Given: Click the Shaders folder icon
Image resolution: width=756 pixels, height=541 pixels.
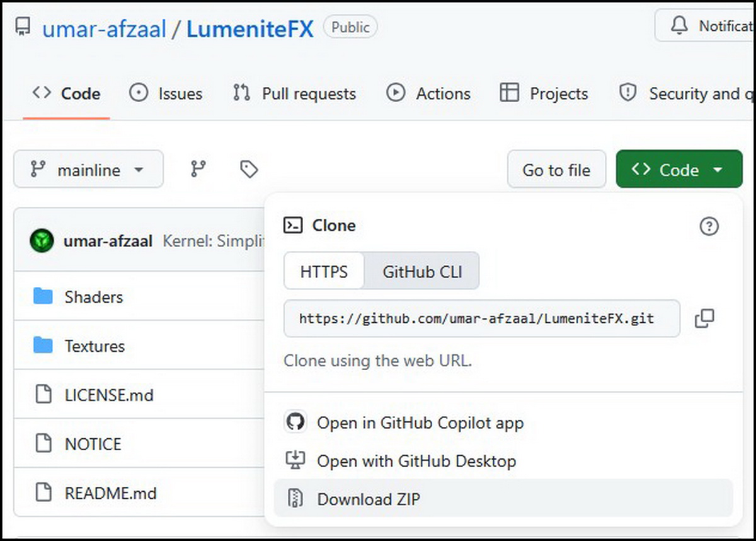Looking at the screenshot, I should pyautogui.click(x=43, y=296).
